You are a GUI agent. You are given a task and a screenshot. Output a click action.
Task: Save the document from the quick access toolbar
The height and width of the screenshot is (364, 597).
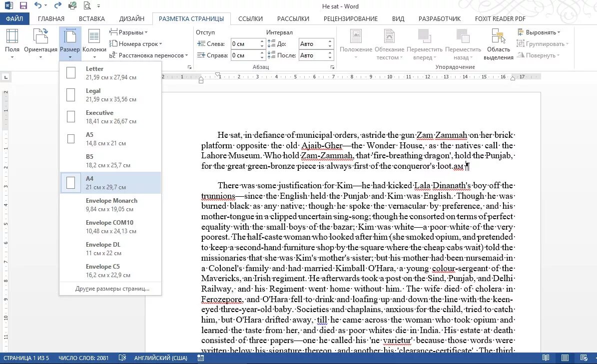tap(23, 5)
